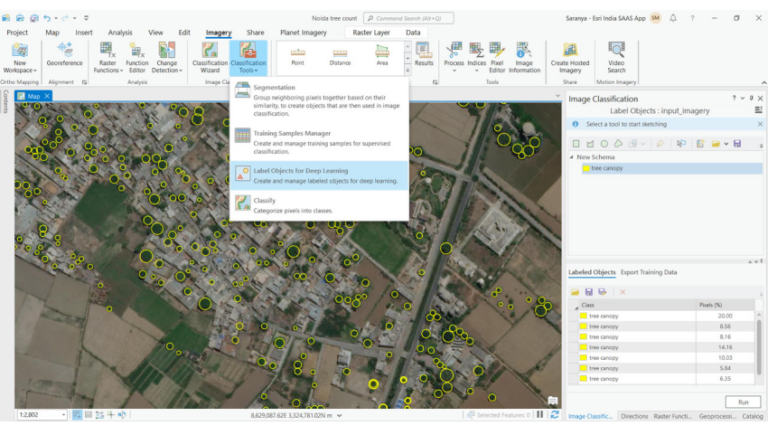The width and height of the screenshot is (768, 435).
Task: Collapse the New Schema tree node
Action: click(x=571, y=157)
